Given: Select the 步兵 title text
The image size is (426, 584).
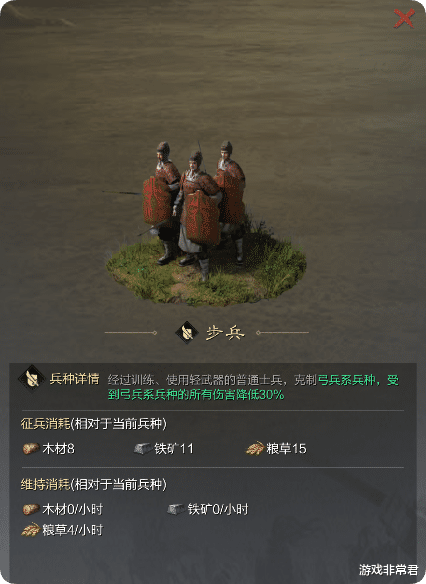Looking at the screenshot, I should coord(225,333).
